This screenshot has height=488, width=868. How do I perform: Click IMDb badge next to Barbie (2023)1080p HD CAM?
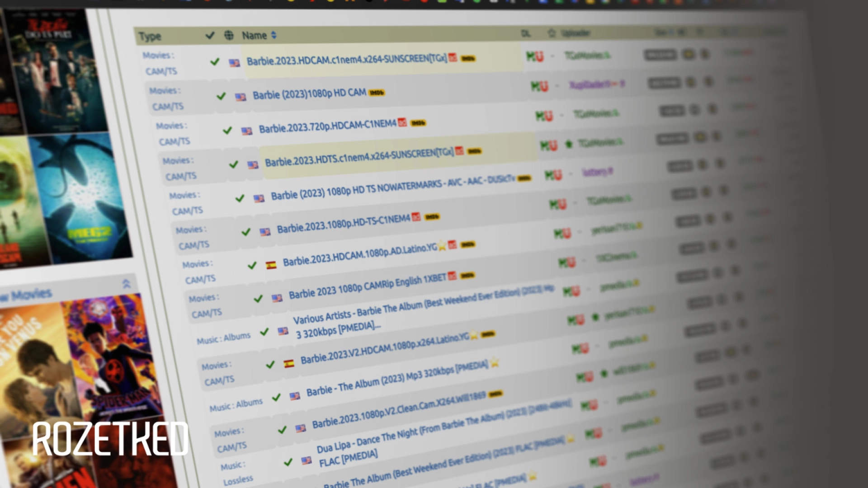(377, 93)
